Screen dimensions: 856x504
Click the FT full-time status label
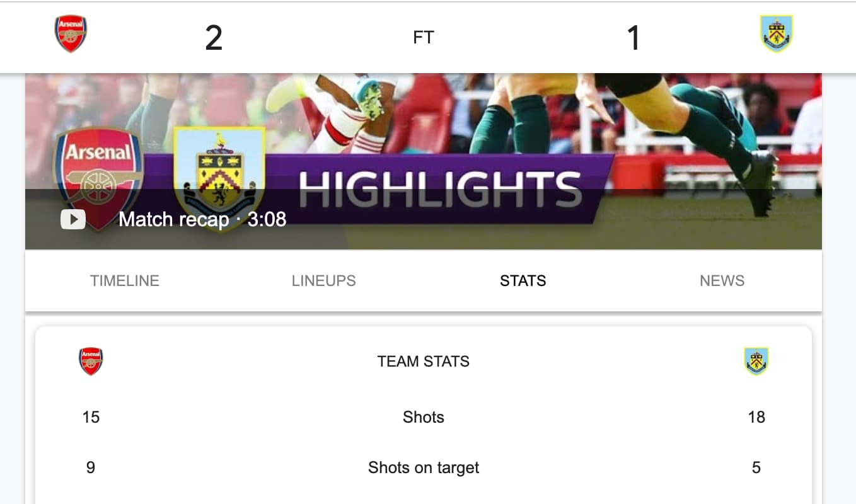[424, 38]
